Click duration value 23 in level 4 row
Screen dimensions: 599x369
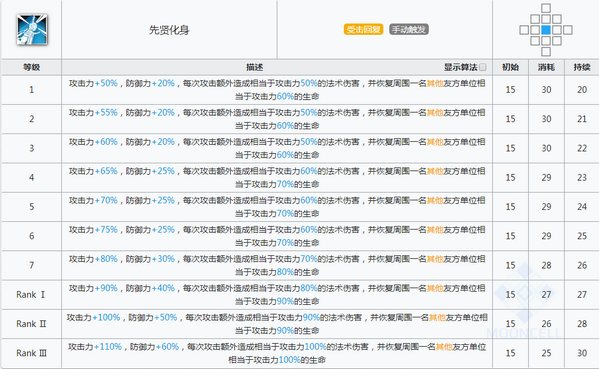(582, 177)
